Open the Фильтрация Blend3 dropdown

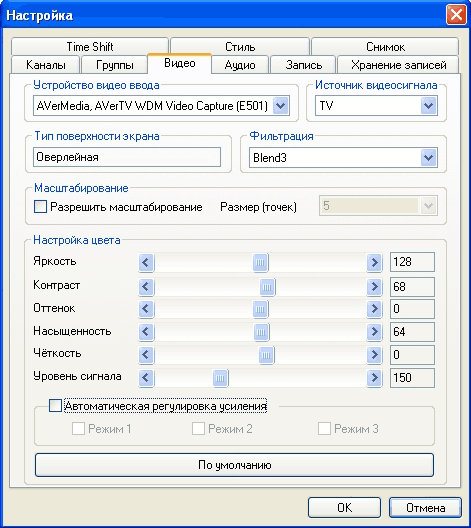tap(429, 158)
